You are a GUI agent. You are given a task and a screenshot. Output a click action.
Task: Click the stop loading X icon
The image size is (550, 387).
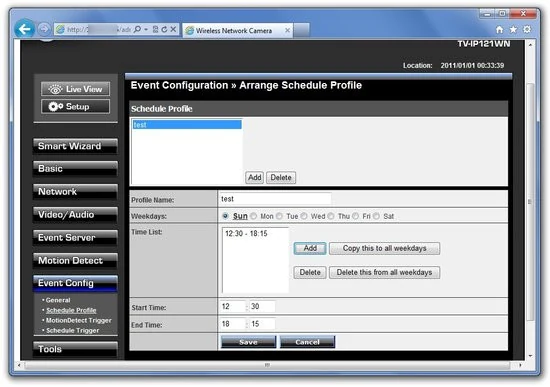click(173, 29)
